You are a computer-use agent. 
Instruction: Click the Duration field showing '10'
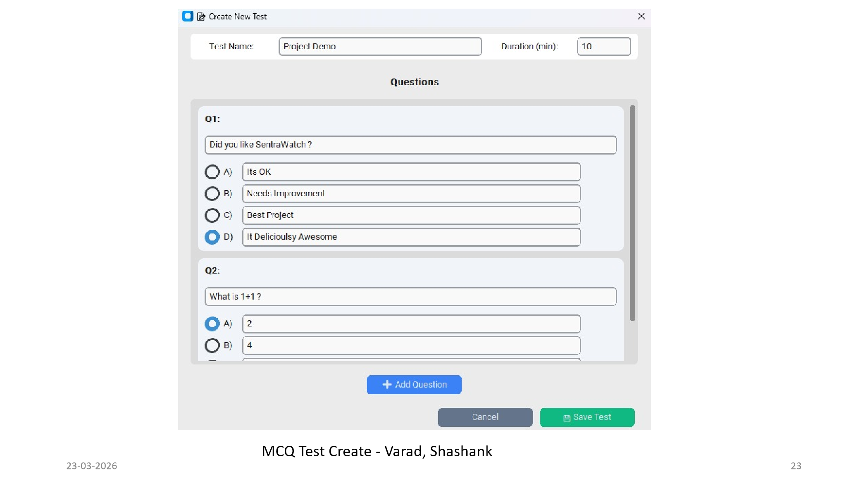point(603,46)
